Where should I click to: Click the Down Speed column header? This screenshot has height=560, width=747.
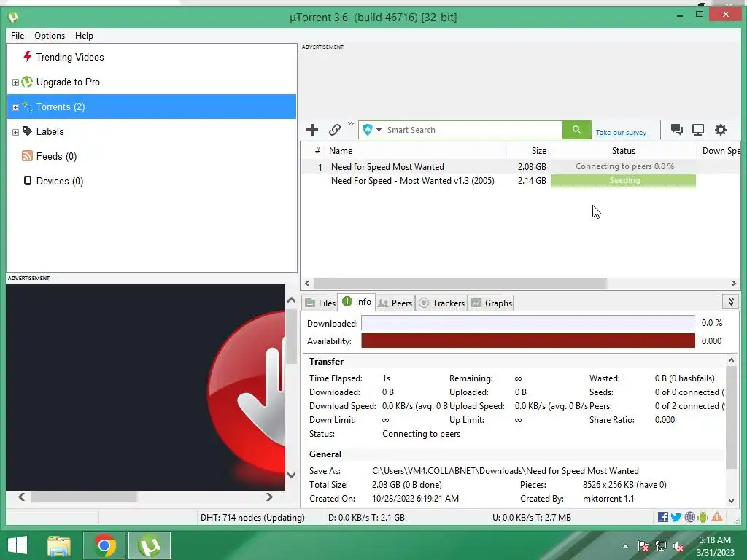[x=721, y=150]
